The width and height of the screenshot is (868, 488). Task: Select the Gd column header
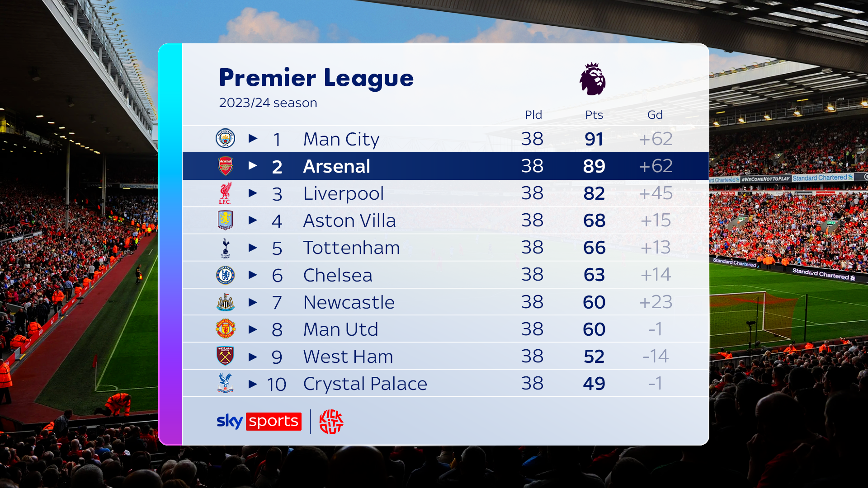[655, 115]
